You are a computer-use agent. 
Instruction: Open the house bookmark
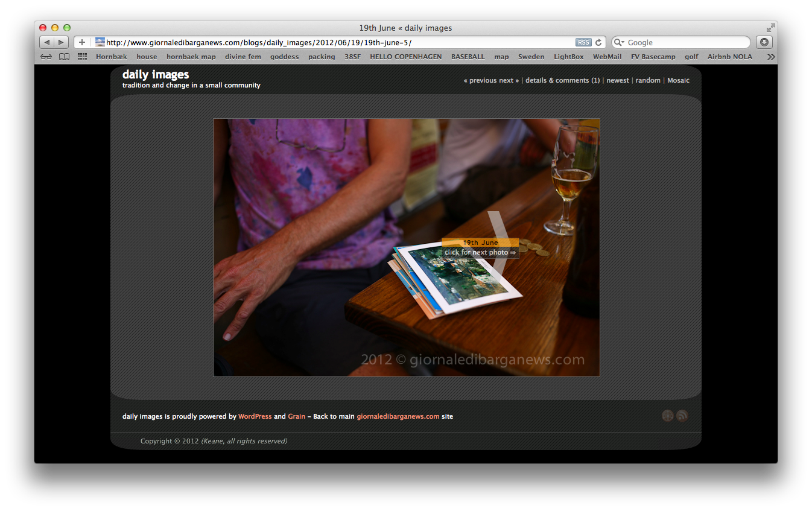147,57
